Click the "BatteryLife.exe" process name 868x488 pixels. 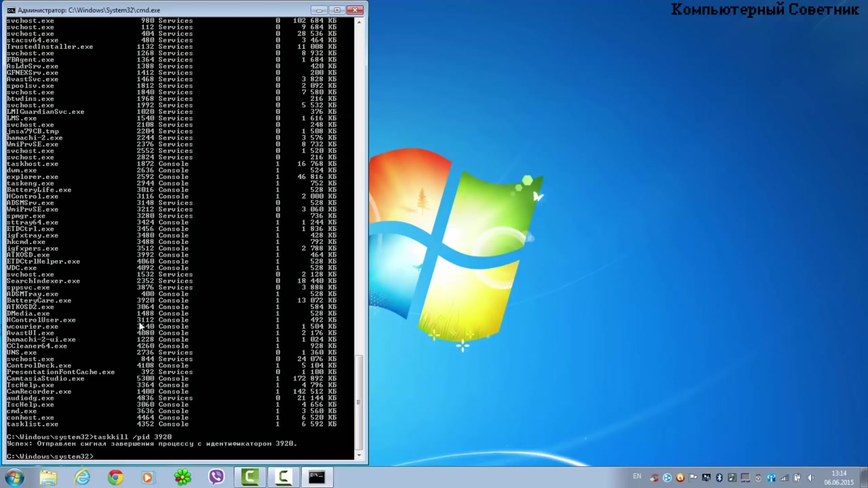click(x=39, y=190)
